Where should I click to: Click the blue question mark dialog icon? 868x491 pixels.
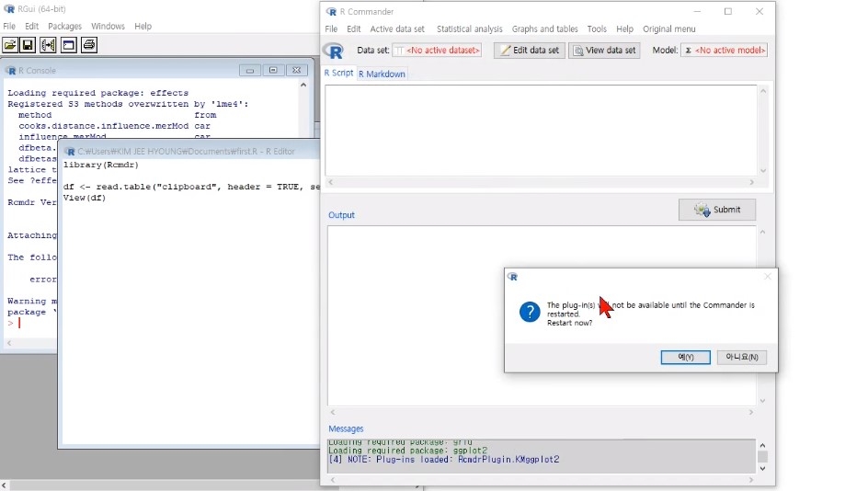coord(530,313)
